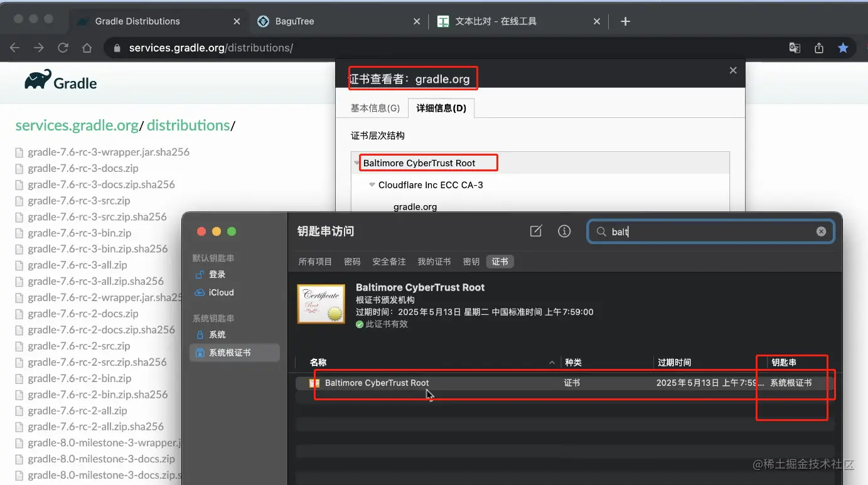The width and height of the screenshot is (868, 485).
Task: Download gradle-8.0-milestone-3-docs.zip
Action: click(x=101, y=459)
